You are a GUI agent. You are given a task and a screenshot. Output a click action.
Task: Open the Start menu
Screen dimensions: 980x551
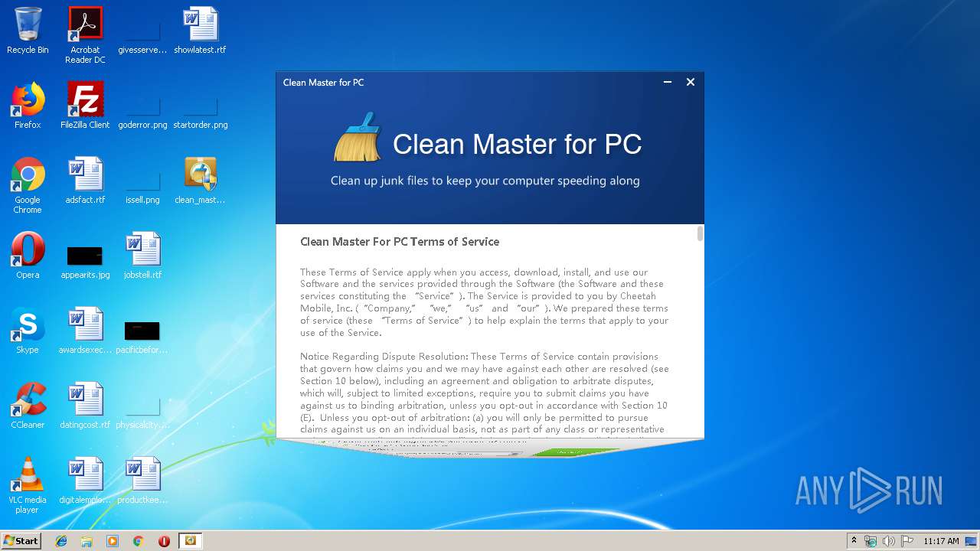(x=21, y=541)
